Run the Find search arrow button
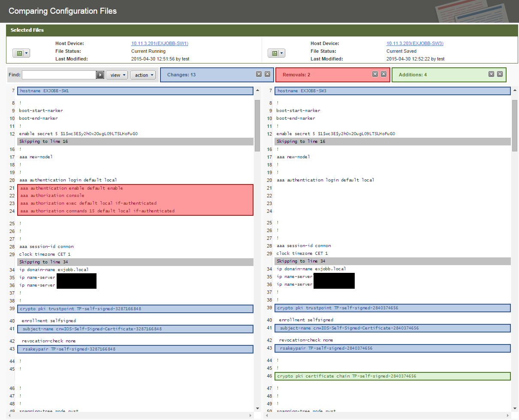The width and height of the screenshot is (519, 420). [x=100, y=75]
